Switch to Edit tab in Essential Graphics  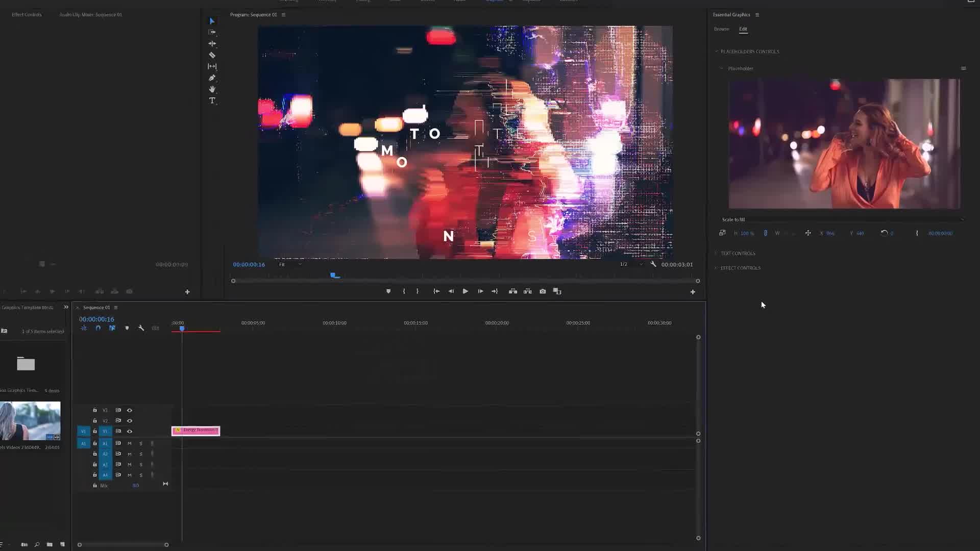(x=743, y=29)
